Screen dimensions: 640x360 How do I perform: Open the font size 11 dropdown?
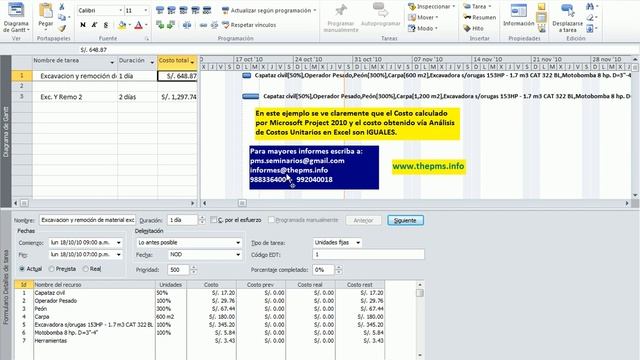coord(145,10)
